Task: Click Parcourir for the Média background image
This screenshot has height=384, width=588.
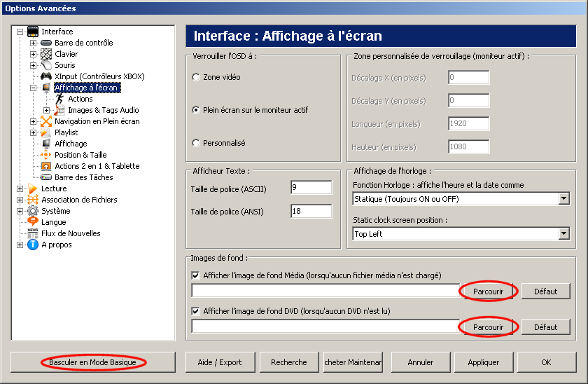Action: click(489, 292)
